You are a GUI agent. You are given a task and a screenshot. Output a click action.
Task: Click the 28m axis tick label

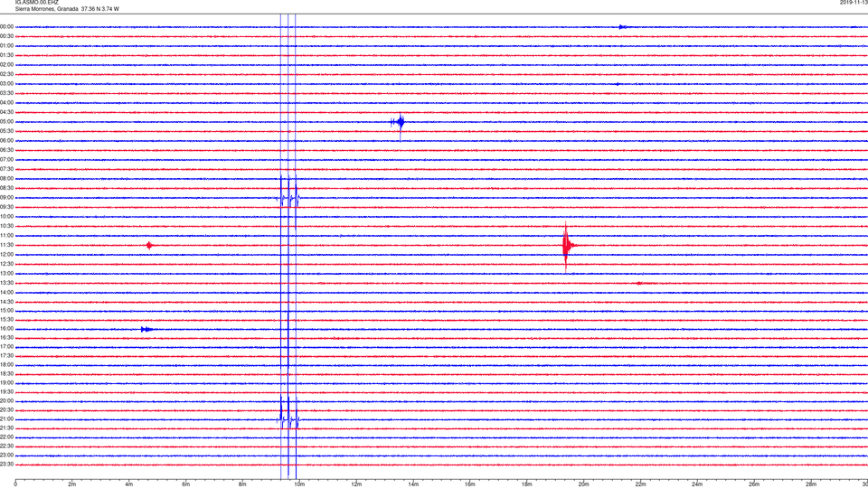[x=811, y=484]
